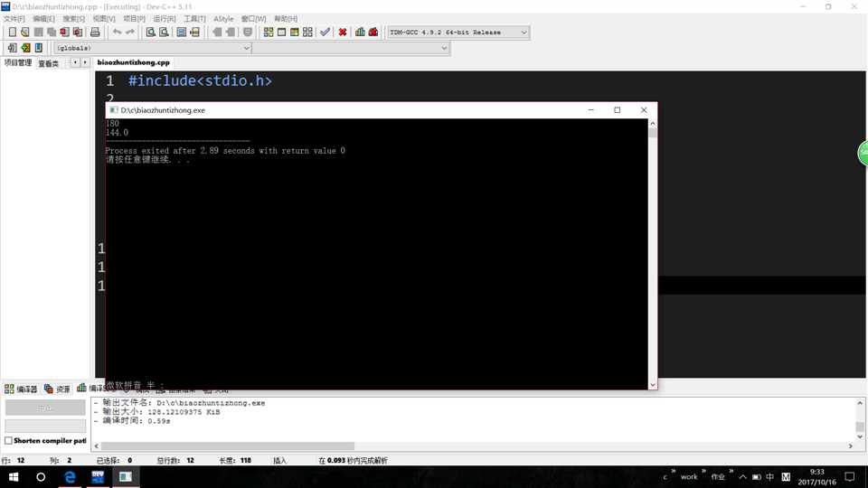This screenshot has width=868, height=488.
Task: Open the AStyle menu
Action: 223,19
